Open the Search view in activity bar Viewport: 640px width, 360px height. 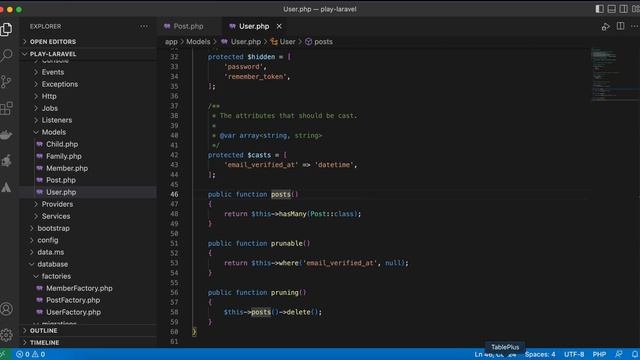click(7, 55)
